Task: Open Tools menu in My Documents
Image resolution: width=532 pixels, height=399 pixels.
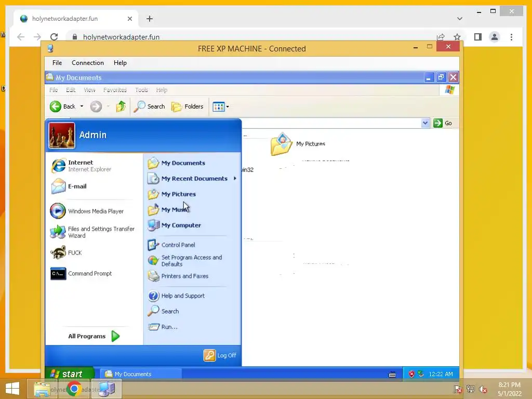Action: (x=141, y=90)
